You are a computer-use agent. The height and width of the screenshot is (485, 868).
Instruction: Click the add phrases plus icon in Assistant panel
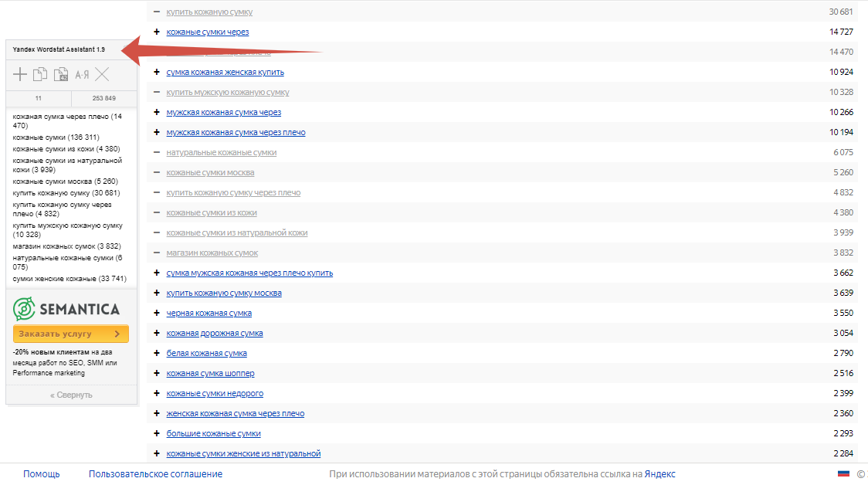pos(20,75)
